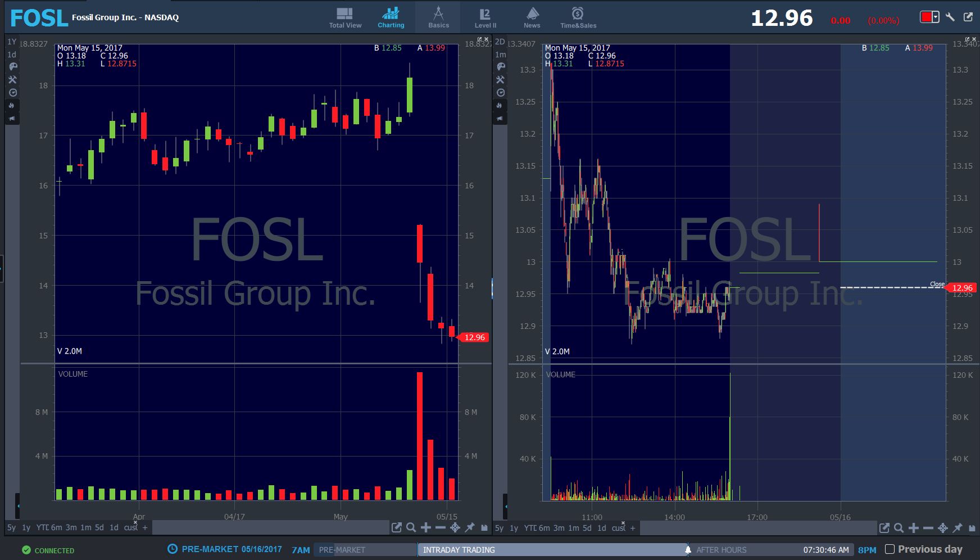Pop out window using top-right arrow icon

click(968, 17)
